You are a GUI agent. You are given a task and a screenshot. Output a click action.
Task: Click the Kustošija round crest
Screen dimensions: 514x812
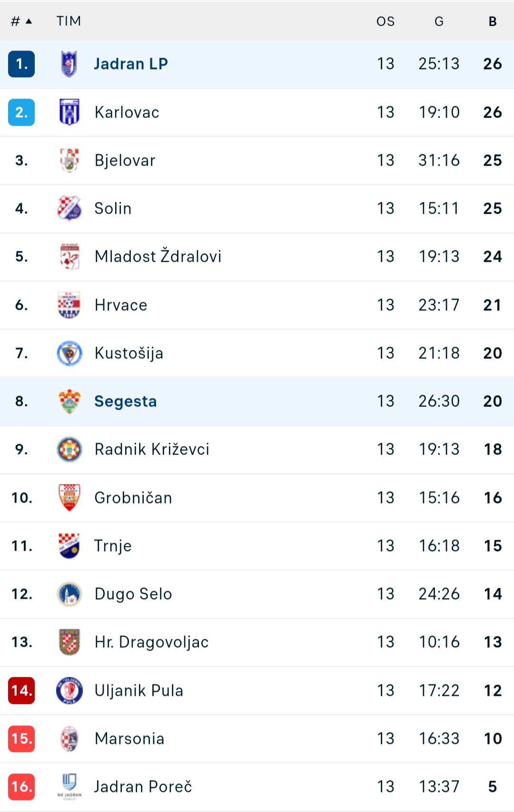(69, 353)
